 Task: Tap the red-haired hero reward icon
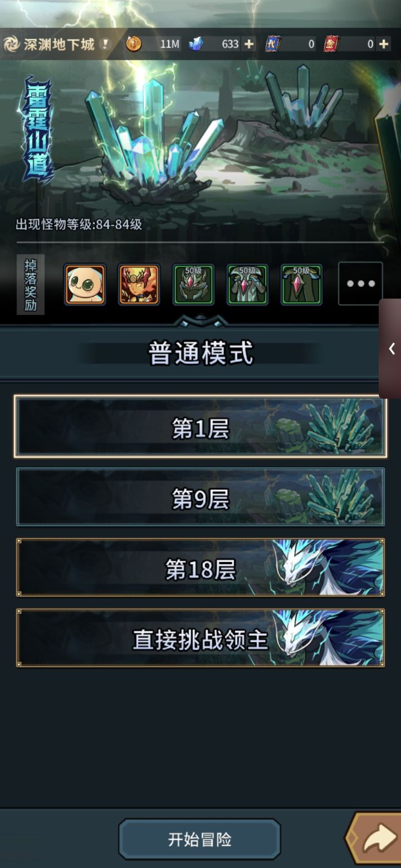tap(139, 284)
